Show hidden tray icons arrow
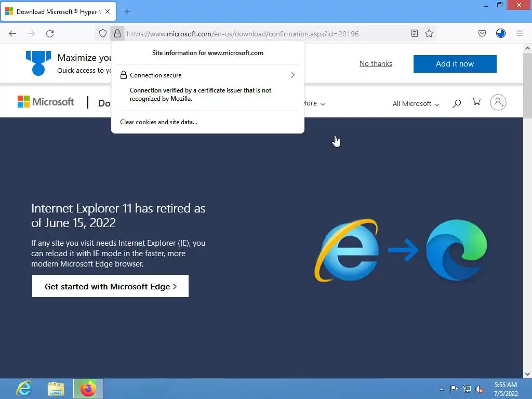 pos(442,389)
